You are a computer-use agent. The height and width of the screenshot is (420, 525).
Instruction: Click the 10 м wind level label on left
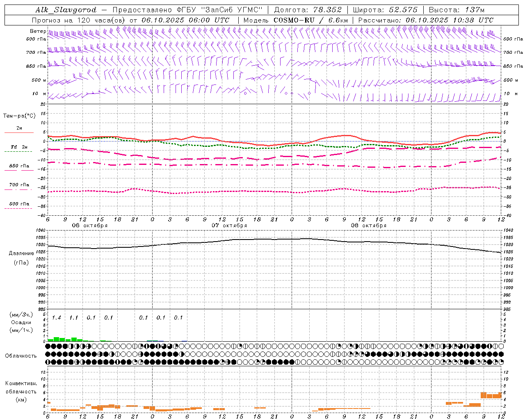tap(39, 94)
